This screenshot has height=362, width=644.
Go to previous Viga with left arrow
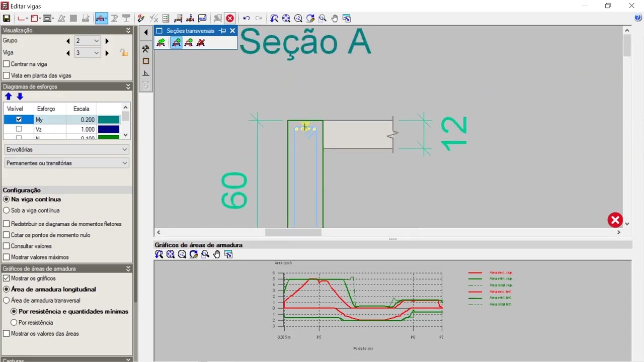tap(68, 53)
